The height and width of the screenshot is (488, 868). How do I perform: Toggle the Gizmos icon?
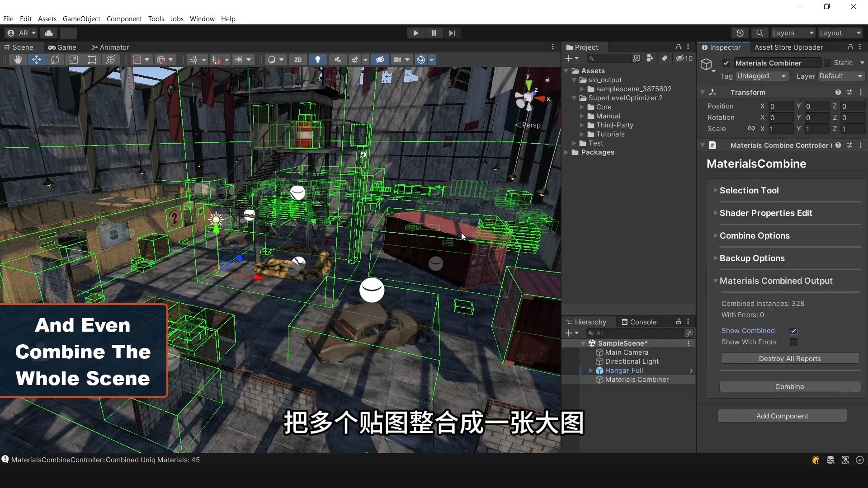tap(421, 60)
